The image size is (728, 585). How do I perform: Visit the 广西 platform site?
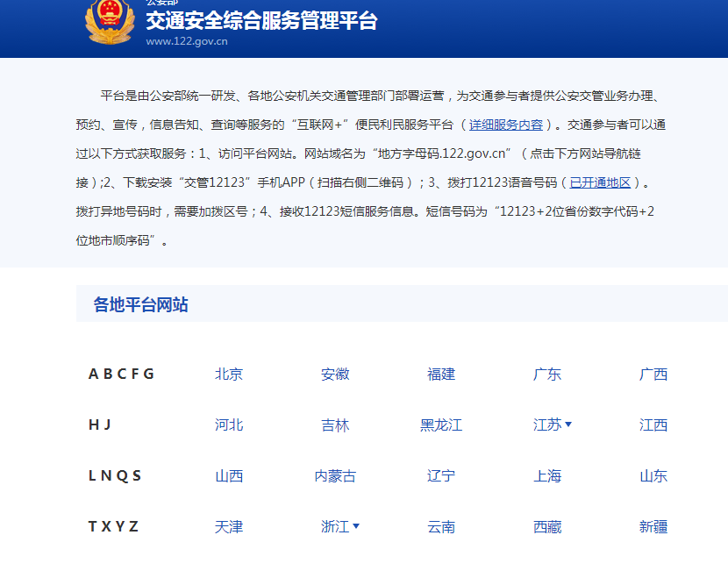653,374
